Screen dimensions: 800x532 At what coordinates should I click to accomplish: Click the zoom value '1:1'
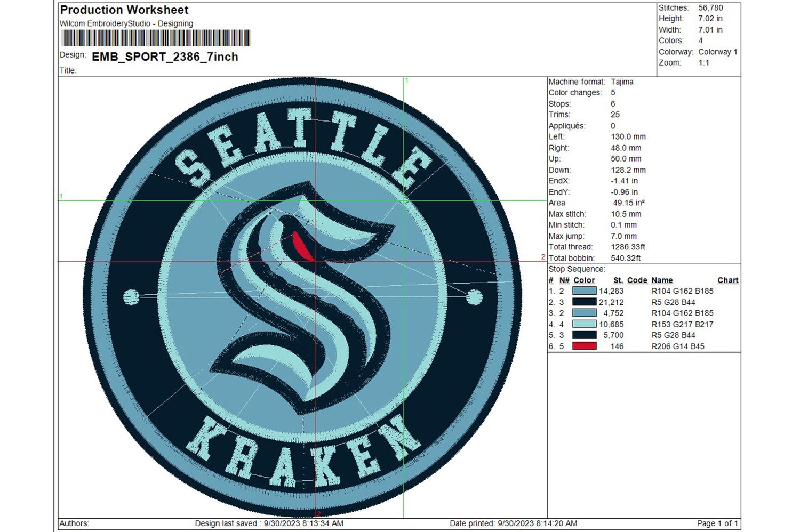point(704,63)
